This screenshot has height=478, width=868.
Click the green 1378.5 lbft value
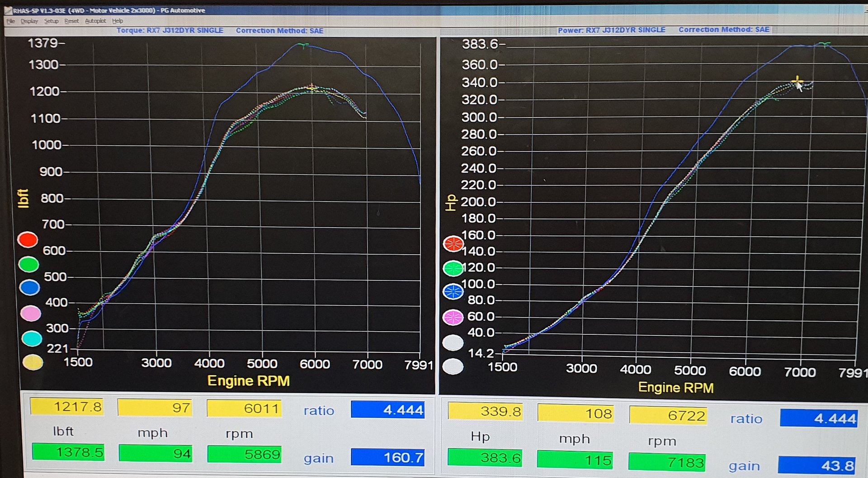(x=69, y=452)
